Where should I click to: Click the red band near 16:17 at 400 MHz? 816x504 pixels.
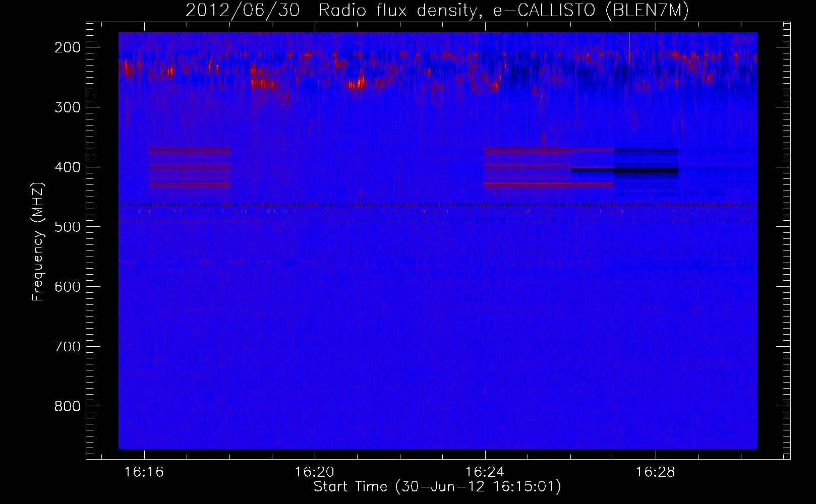click(190, 167)
